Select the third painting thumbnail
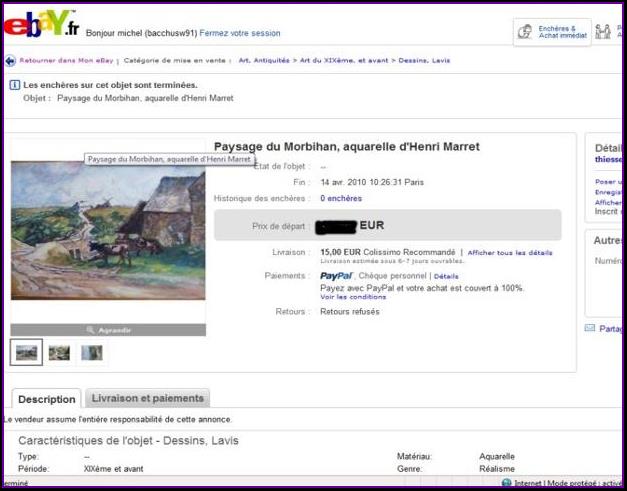This screenshot has width=627, height=491. pos(92,353)
